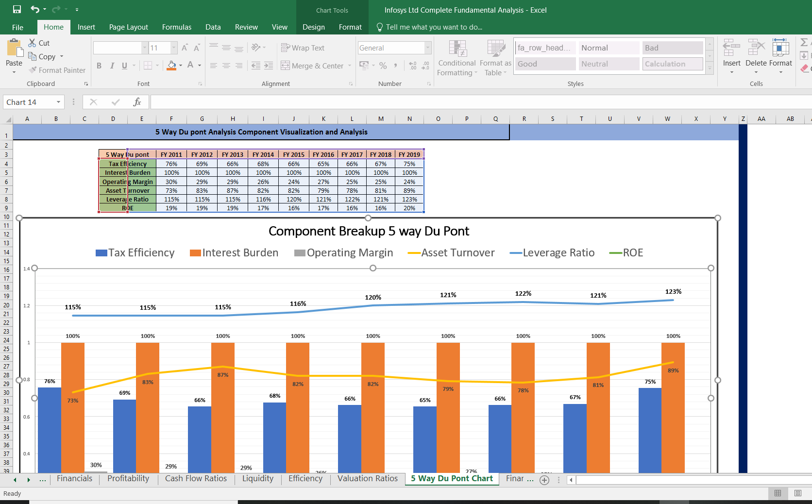Apply Percent Style icon
This screenshot has width=812, height=504.
pyautogui.click(x=383, y=66)
